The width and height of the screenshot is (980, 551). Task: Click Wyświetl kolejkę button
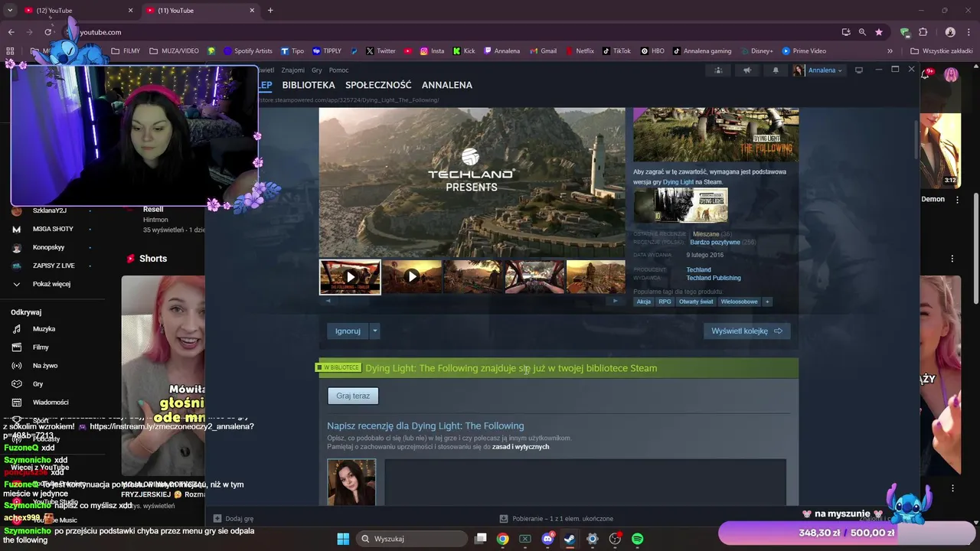[746, 331]
